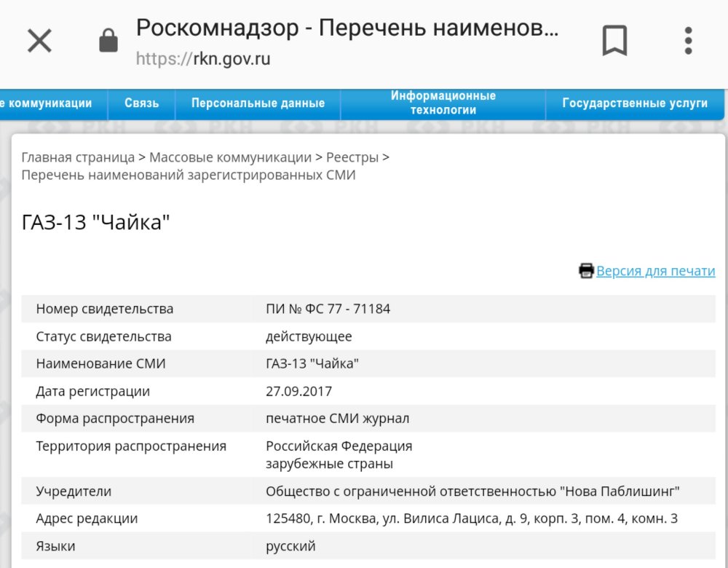Bookmark this page with the bookmark icon
Viewport: 728px width, 568px height.
coord(614,41)
